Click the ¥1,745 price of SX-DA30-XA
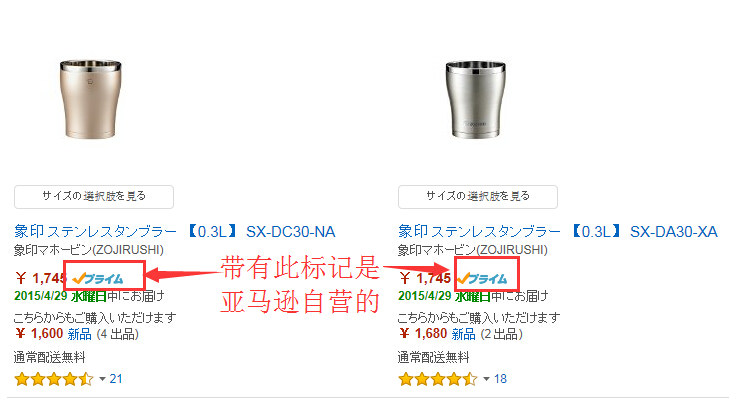 click(x=425, y=279)
